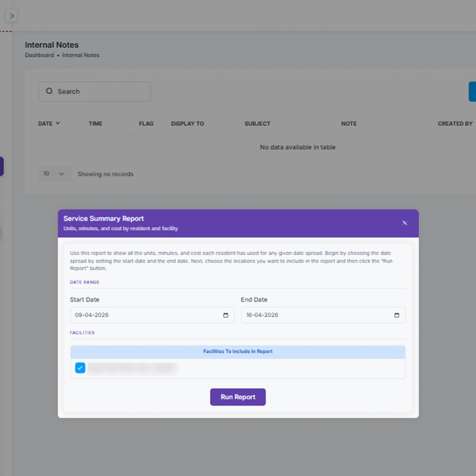This screenshot has height=476, width=476.
Task: Sort by the CREATED BY column header
Action: (x=455, y=124)
